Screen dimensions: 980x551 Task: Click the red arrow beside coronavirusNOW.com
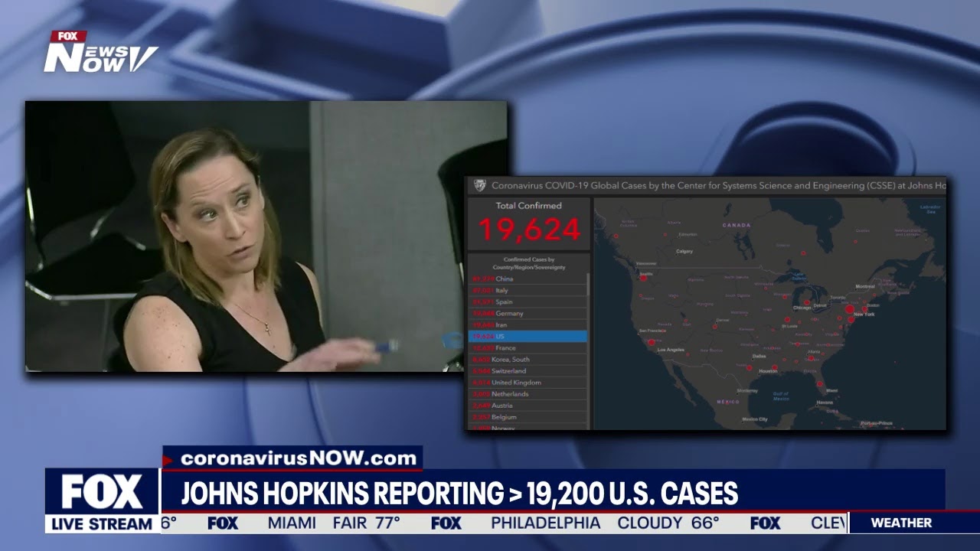click(x=168, y=460)
